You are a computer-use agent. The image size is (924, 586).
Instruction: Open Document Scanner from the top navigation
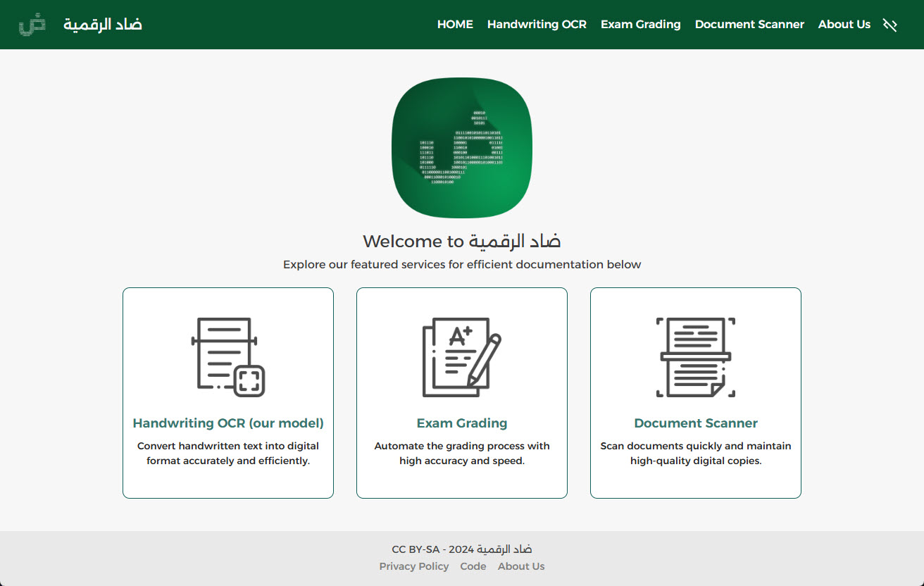coord(749,25)
